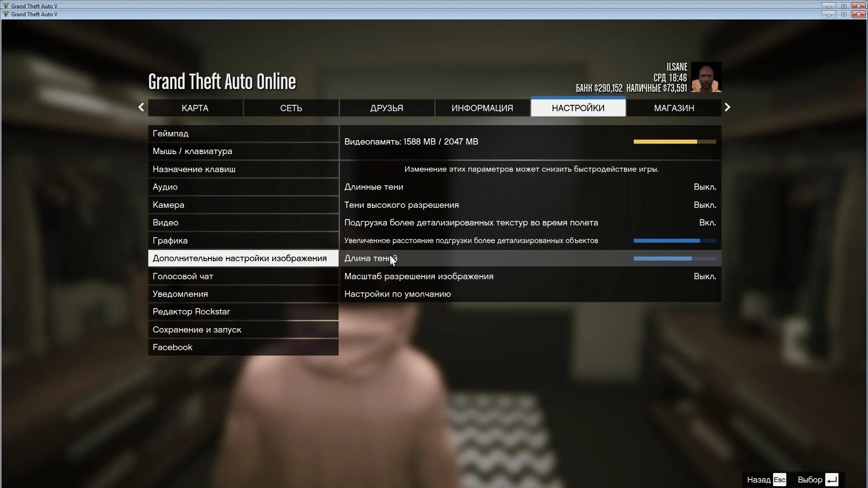Switch to the КАРТА tab
Viewport: 868px width, 488px height.
[x=195, y=108]
